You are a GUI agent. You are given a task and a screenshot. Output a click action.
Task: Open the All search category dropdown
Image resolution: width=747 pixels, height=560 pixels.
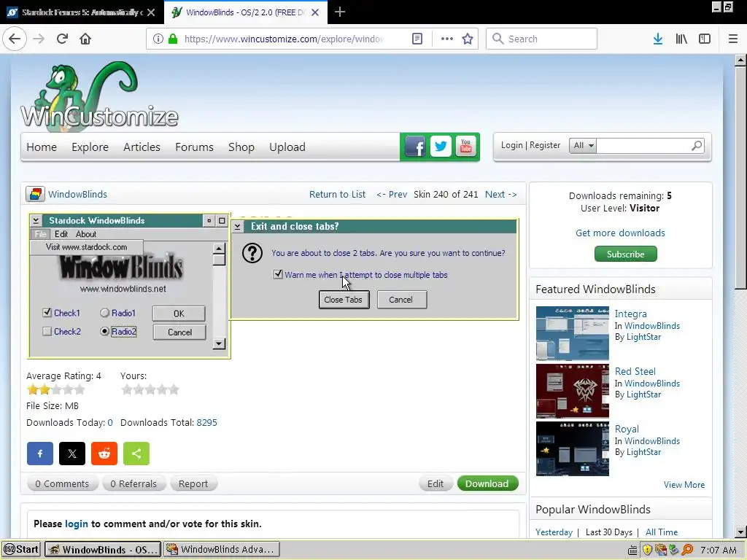coord(583,145)
